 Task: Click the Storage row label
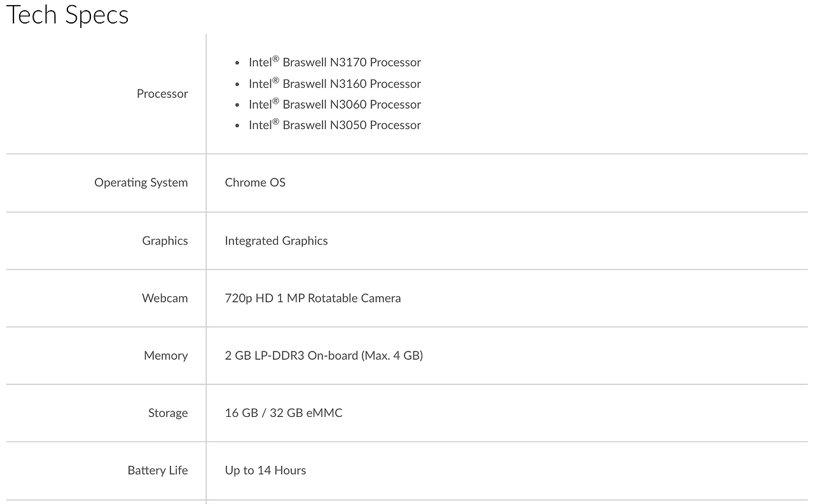click(x=168, y=413)
